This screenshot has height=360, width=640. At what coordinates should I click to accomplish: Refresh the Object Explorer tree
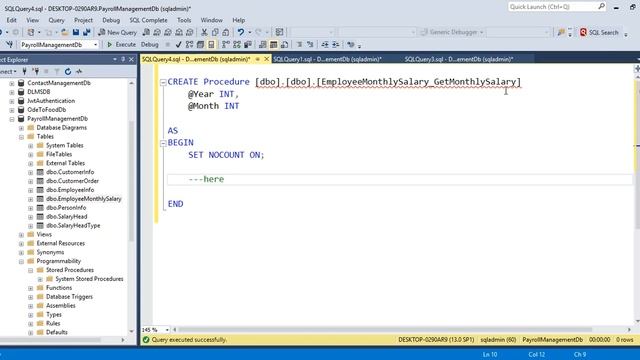click(x=68, y=71)
